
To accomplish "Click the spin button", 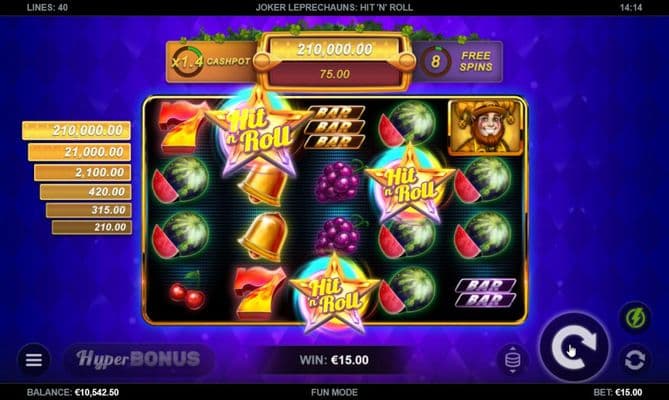I will point(574,348).
